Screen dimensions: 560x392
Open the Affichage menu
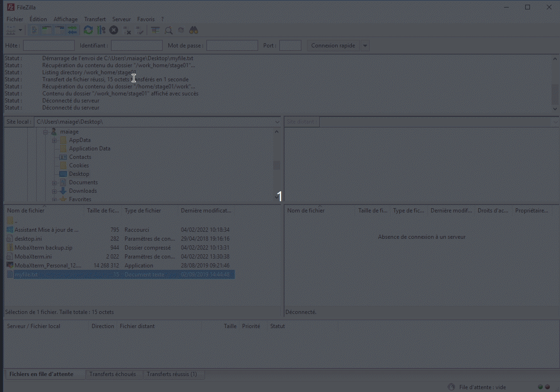[x=65, y=19]
